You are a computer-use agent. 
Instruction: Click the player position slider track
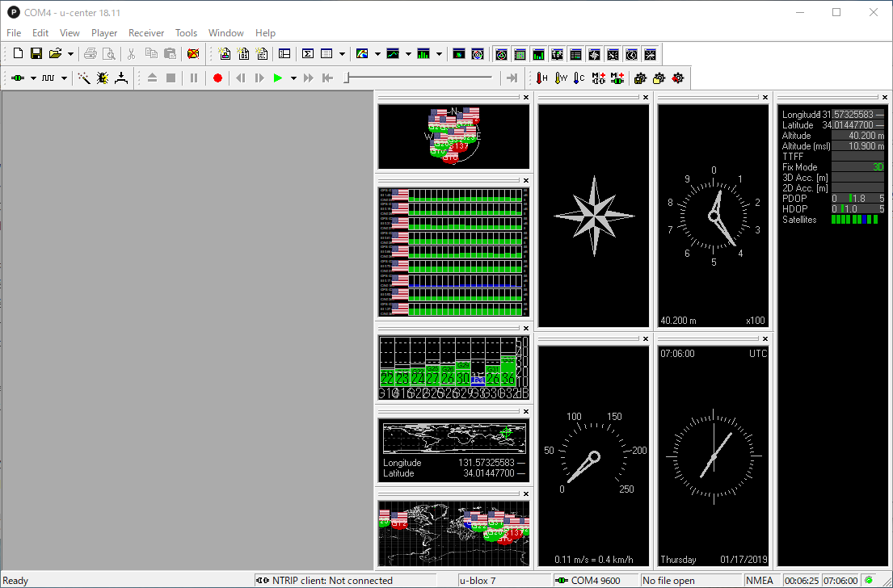point(420,78)
